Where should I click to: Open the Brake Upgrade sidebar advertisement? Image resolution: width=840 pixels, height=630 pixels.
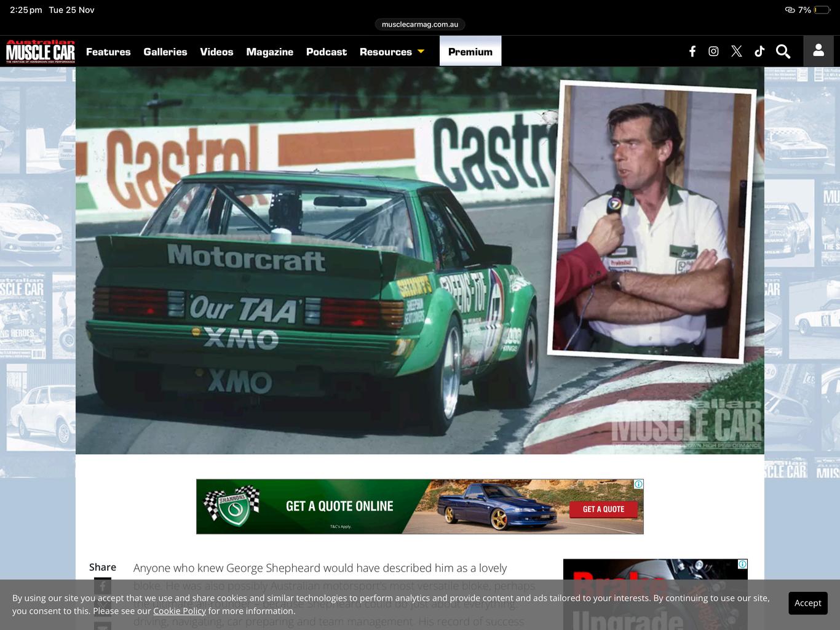coord(656,594)
